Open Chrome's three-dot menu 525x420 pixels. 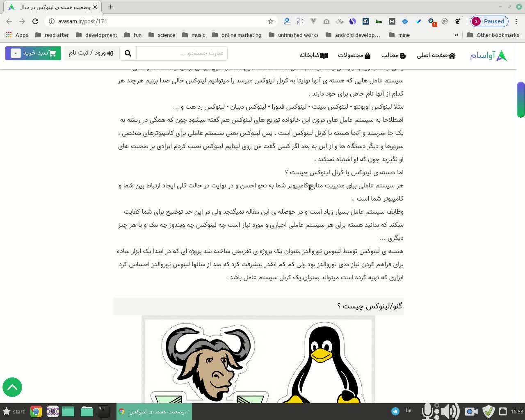(516, 21)
